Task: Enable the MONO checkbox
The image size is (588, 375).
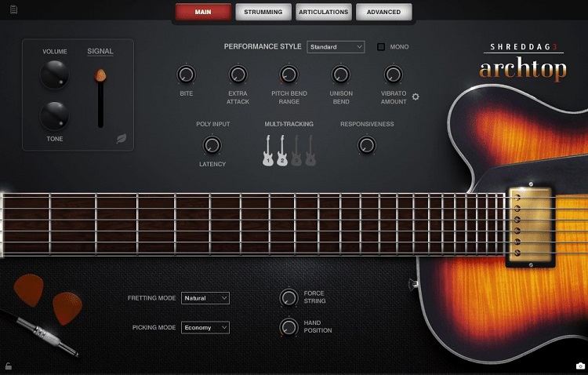Action: coord(382,47)
